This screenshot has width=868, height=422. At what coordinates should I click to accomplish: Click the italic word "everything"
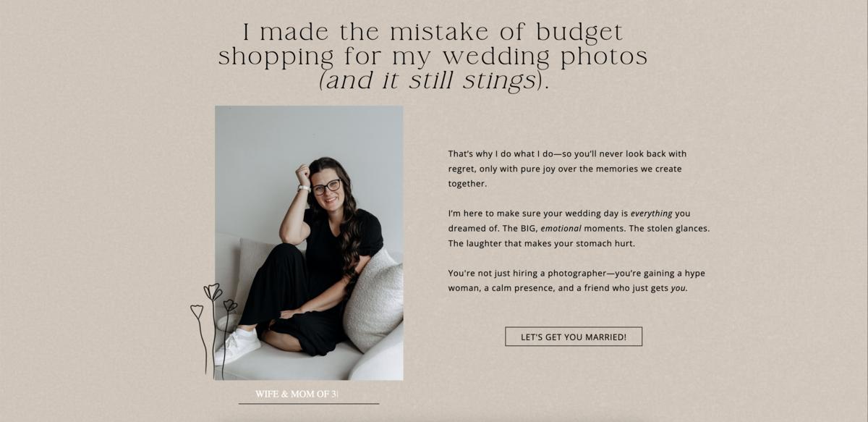[652, 214]
